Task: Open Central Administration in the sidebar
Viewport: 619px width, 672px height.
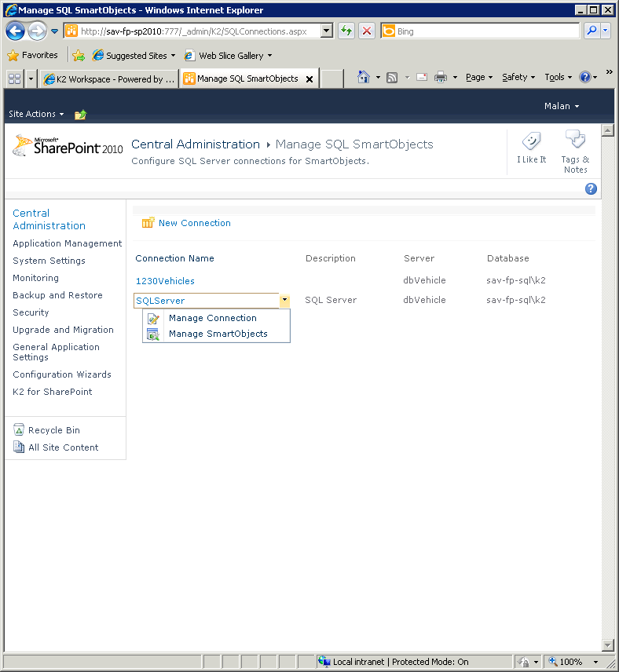Action: click(x=49, y=220)
